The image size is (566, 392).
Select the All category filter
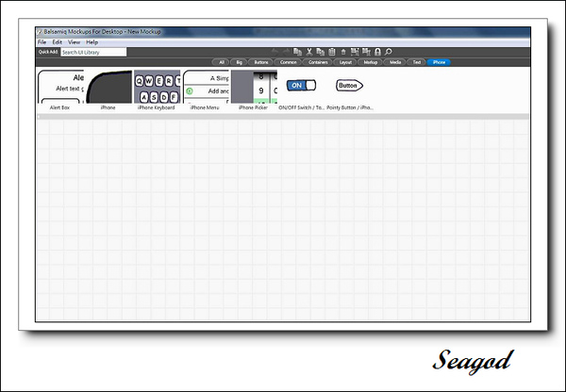click(x=222, y=62)
